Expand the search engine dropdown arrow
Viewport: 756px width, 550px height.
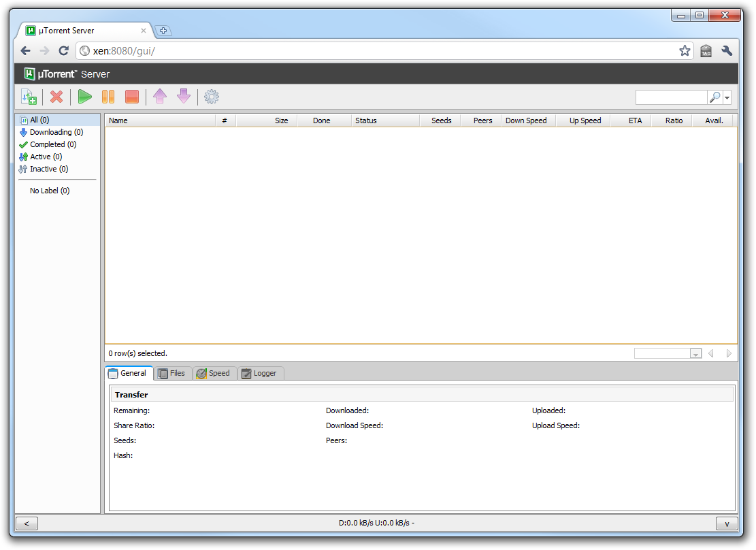pos(727,98)
